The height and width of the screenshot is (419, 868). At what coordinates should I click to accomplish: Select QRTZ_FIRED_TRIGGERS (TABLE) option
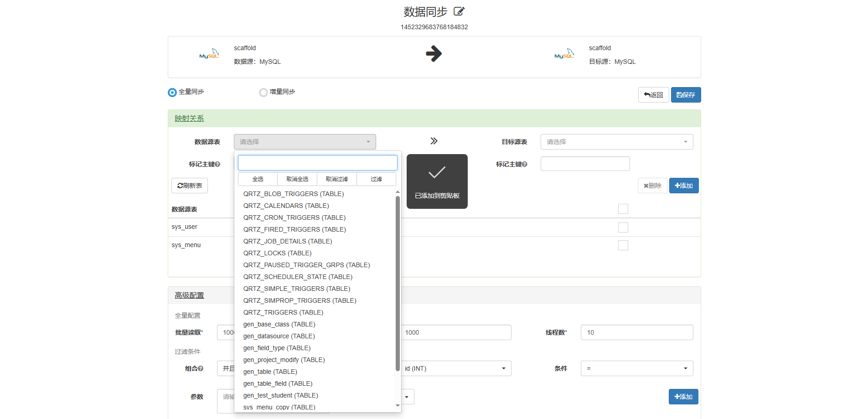coord(315,229)
